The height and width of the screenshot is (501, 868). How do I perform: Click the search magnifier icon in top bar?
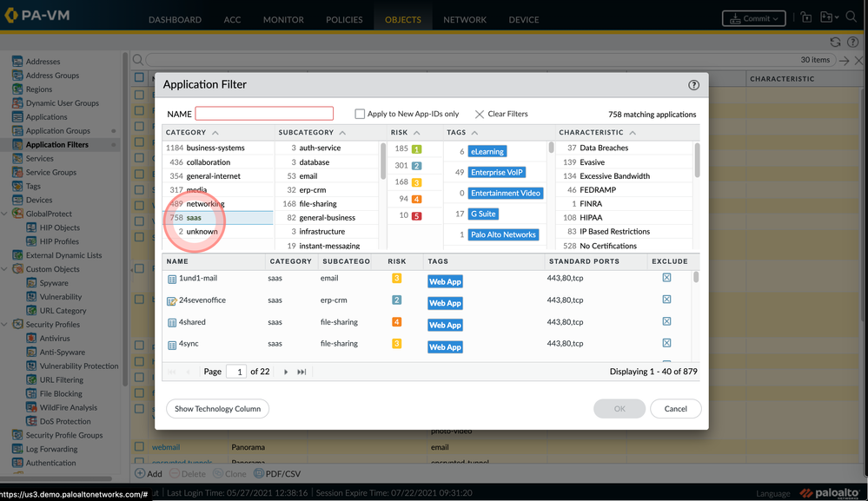[851, 17]
